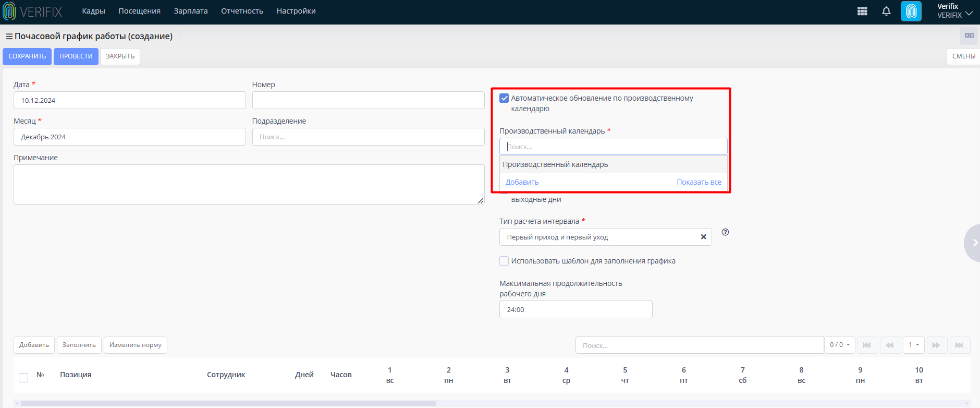Click the СОХРАНИТЬ button

pos(27,56)
